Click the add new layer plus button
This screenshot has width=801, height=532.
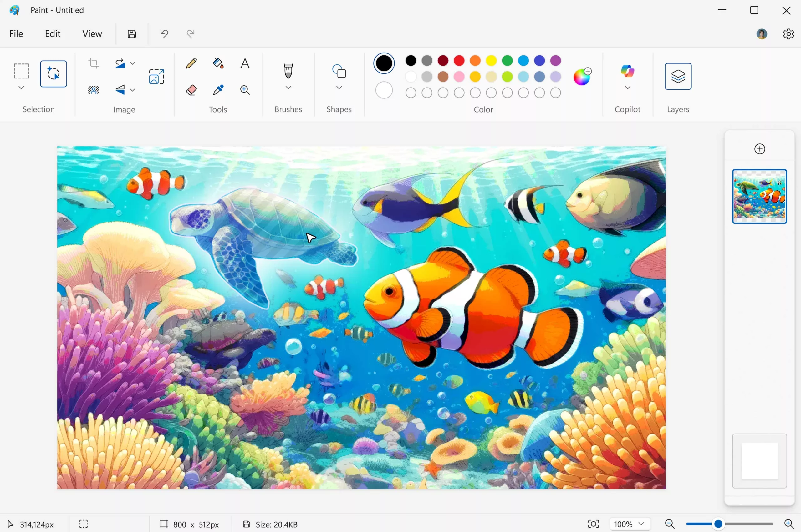pyautogui.click(x=760, y=149)
